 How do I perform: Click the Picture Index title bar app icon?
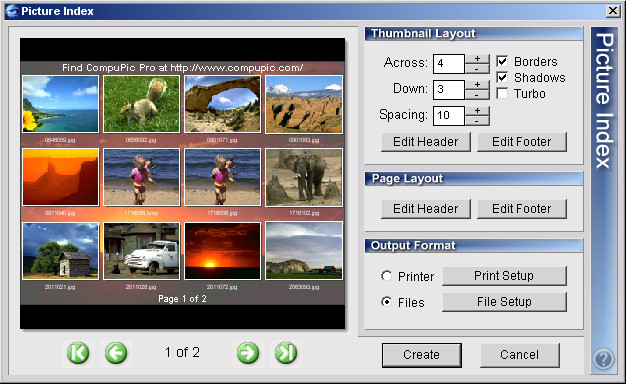pos(12,11)
